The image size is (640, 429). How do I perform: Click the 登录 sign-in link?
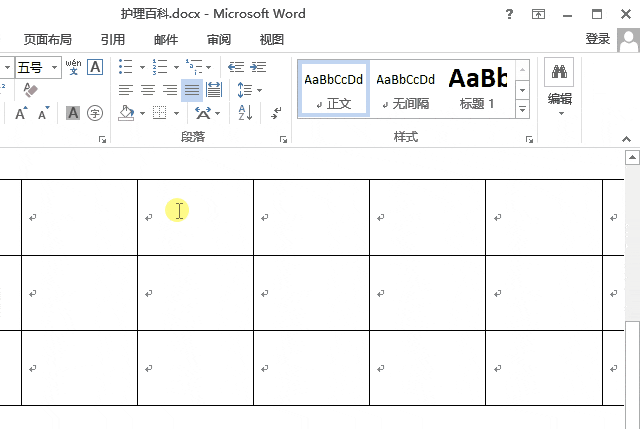coord(598,39)
